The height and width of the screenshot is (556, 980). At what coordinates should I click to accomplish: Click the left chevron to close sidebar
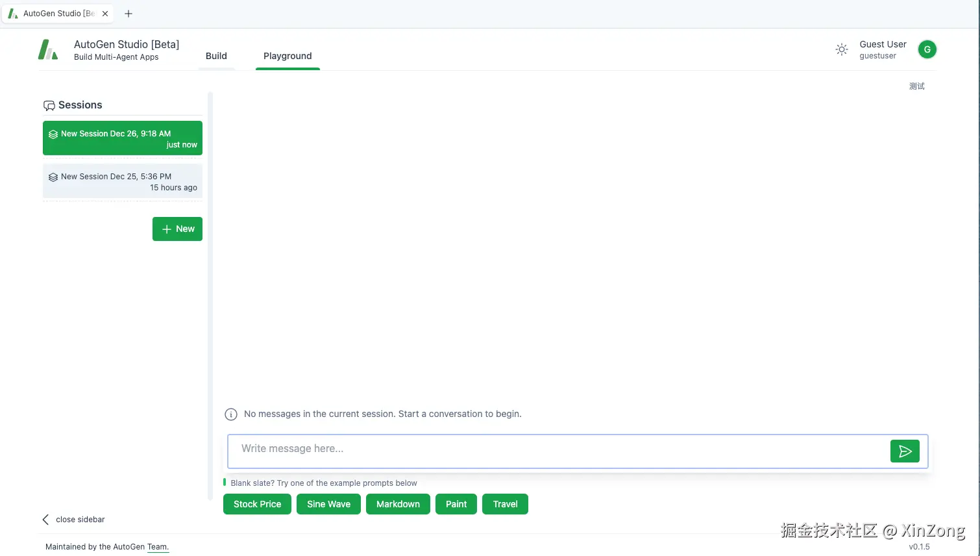point(45,520)
